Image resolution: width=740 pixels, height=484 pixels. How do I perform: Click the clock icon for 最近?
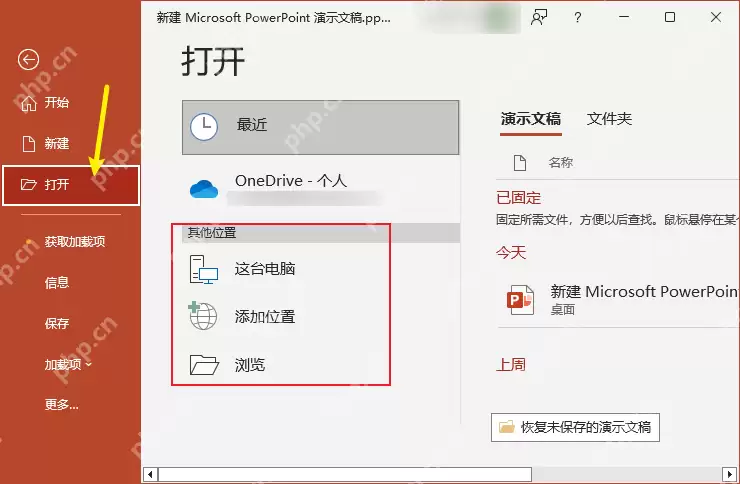(204, 126)
